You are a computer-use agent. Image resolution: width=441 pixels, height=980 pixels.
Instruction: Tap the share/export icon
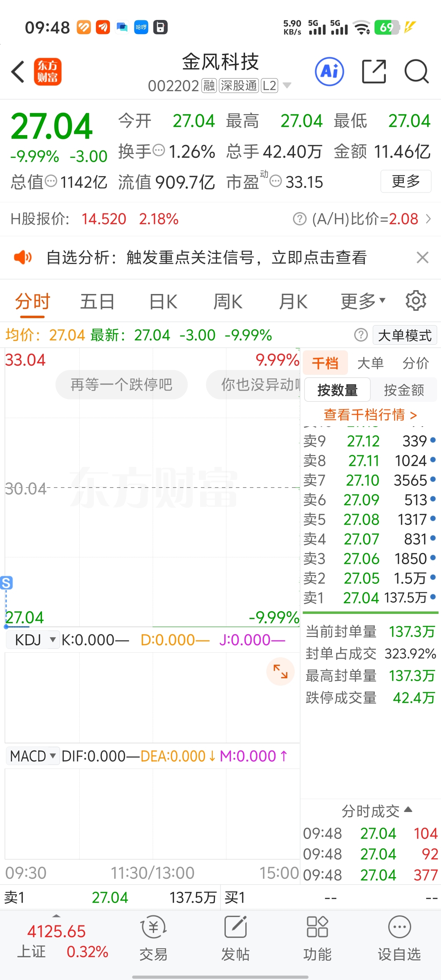[x=374, y=71]
